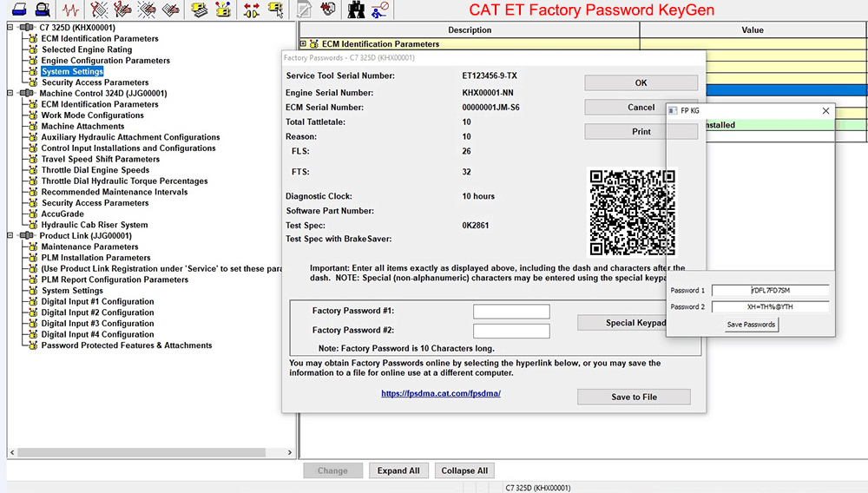Click the icon beside AccuGrade
This screenshot has height=493, width=868.
pos(33,214)
